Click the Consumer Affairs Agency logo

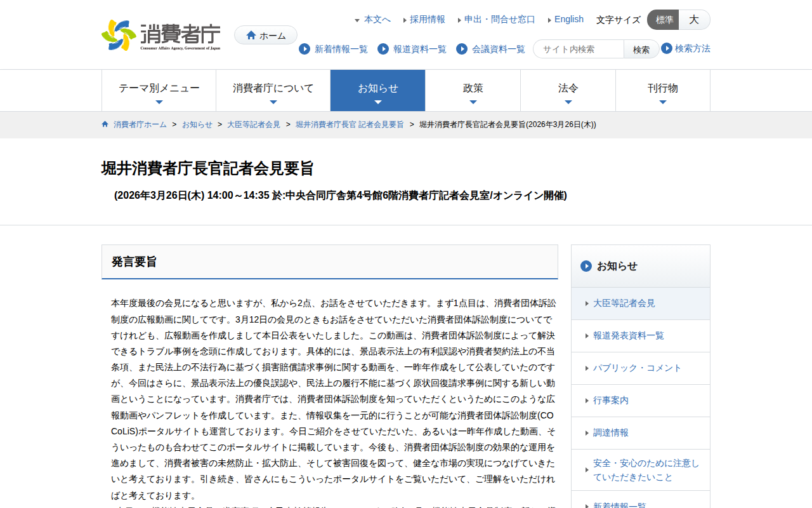tap(161, 35)
